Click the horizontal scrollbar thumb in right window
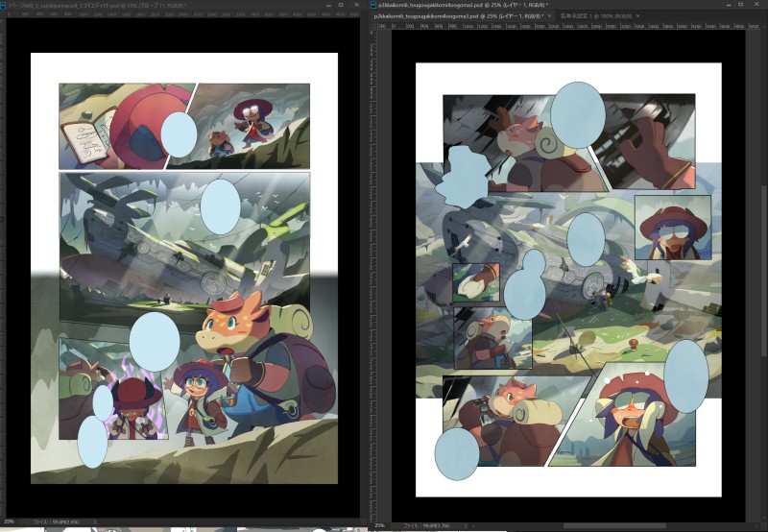Image resolution: width=768 pixels, height=532 pixels. pos(614,526)
